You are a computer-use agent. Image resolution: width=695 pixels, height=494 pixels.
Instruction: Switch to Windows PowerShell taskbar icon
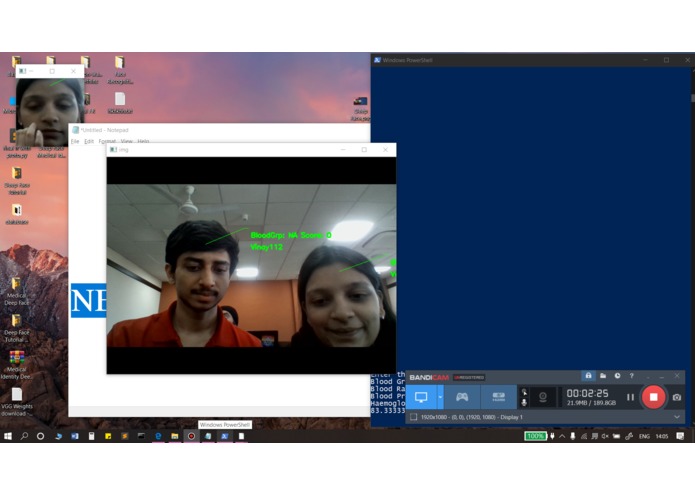coord(225,436)
